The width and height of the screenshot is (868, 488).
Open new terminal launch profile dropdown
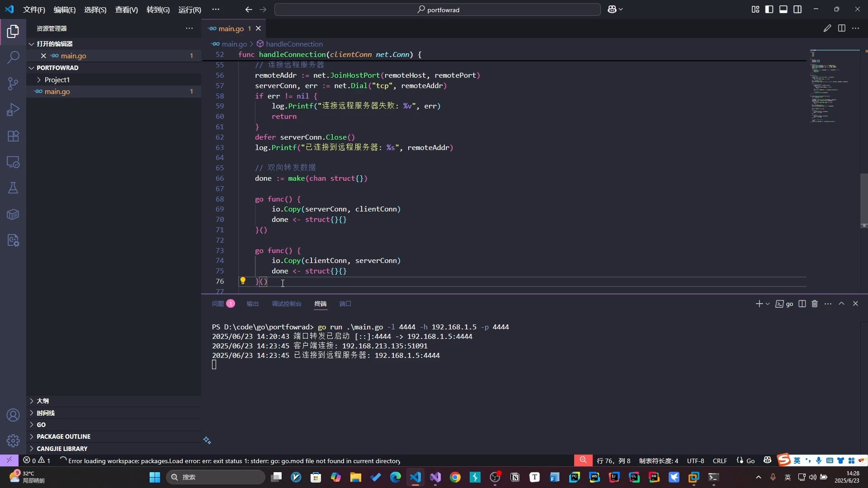coord(768,304)
